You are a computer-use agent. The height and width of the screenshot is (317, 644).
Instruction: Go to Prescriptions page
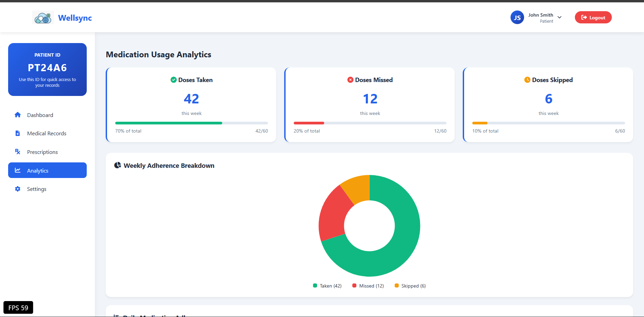pos(47,152)
